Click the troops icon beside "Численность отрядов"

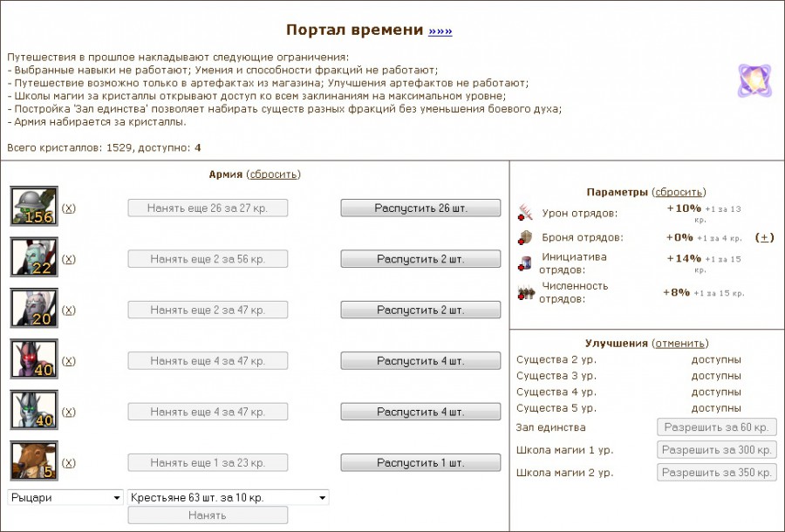526,292
